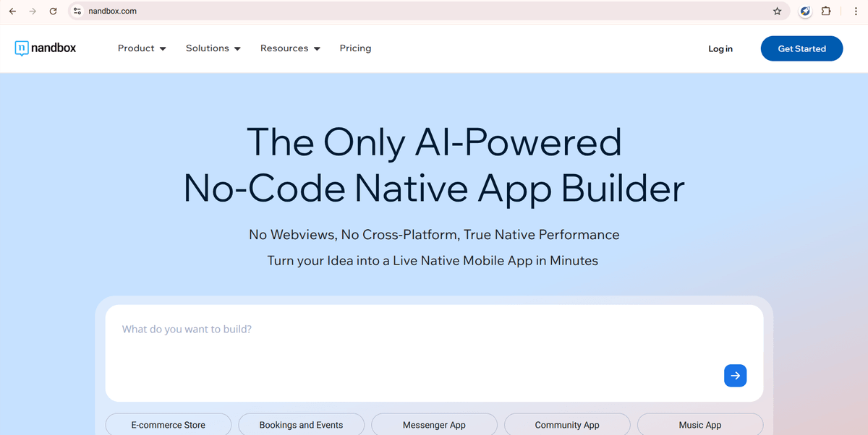
Task: Click the Log in link
Action: [720, 48]
